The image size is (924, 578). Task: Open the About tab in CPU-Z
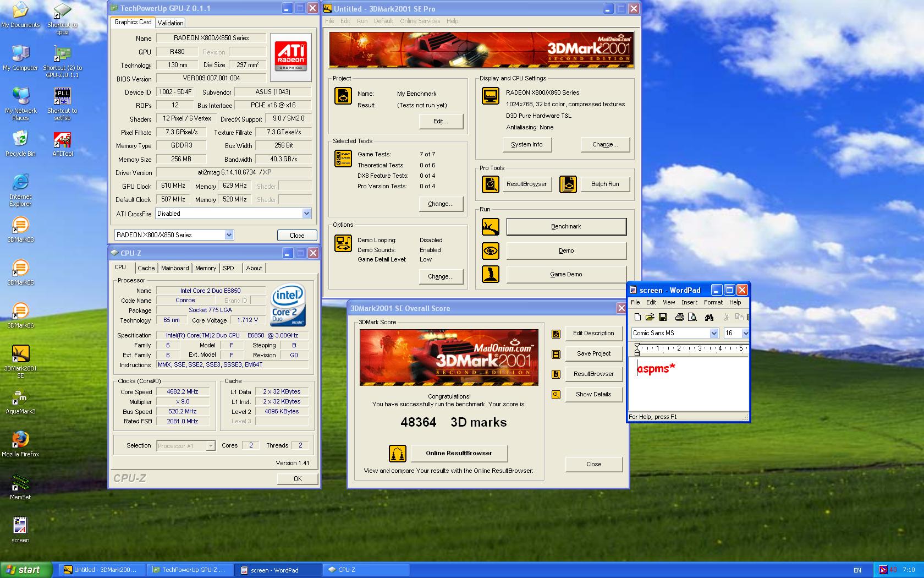coord(254,268)
